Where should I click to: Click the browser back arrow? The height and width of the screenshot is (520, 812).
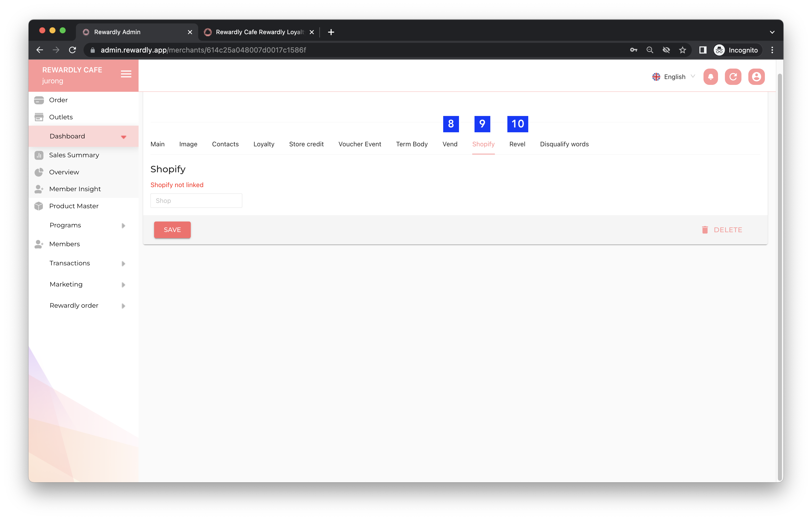pos(39,50)
